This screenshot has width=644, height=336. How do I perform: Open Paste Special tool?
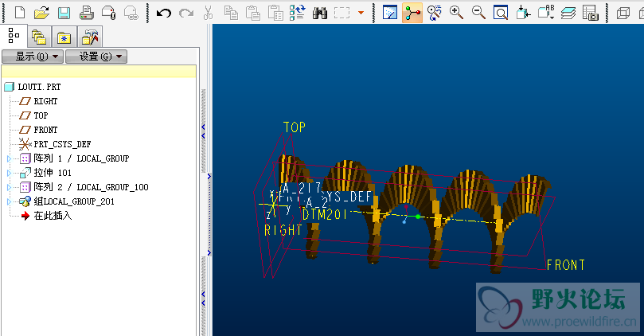pos(275,13)
